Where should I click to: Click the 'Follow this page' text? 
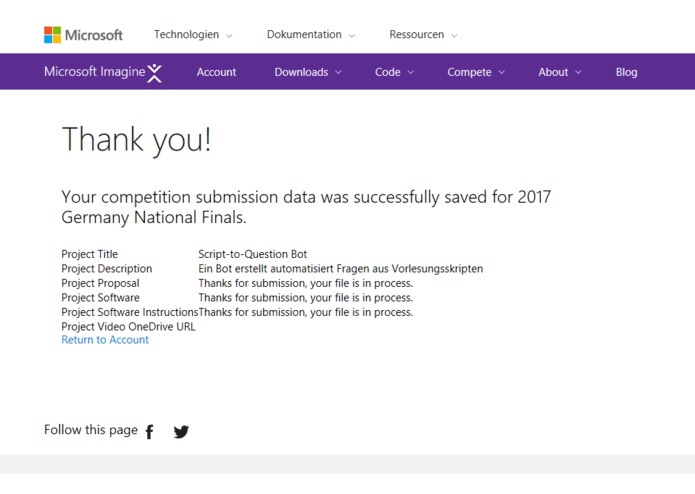click(91, 430)
